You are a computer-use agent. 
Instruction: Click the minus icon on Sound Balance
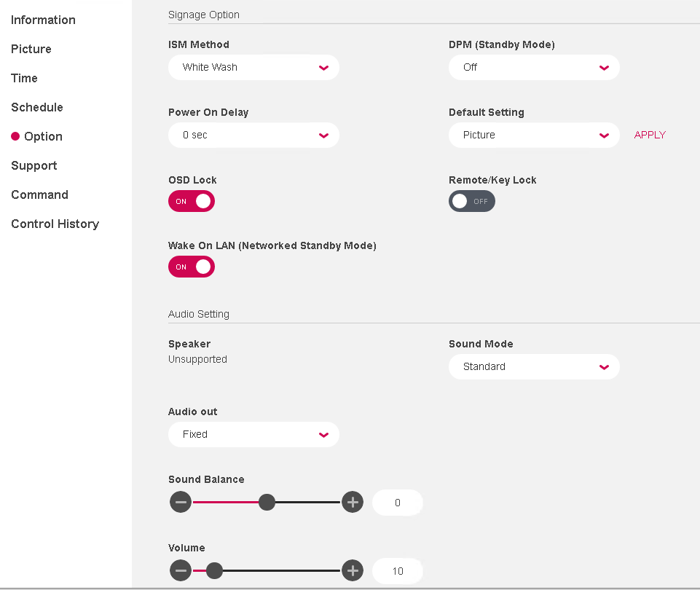pyautogui.click(x=181, y=502)
